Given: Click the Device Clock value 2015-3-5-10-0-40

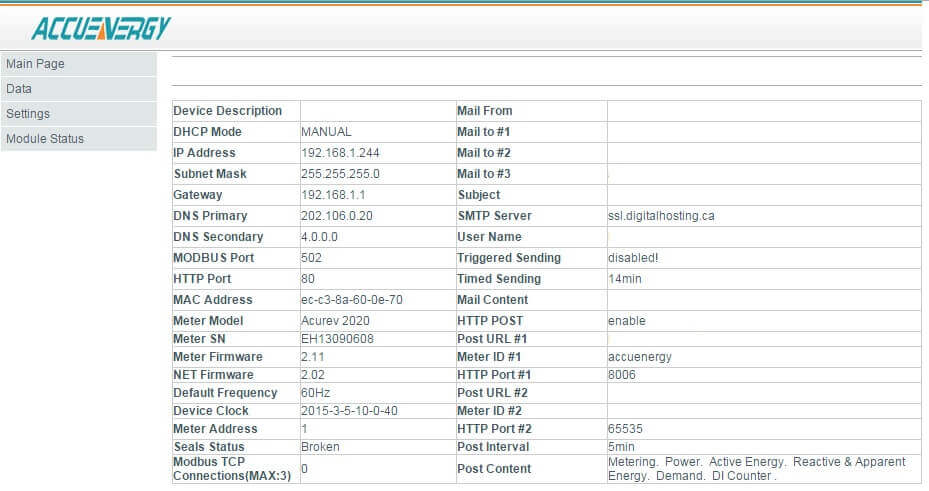Looking at the screenshot, I should tap(349, 411).
